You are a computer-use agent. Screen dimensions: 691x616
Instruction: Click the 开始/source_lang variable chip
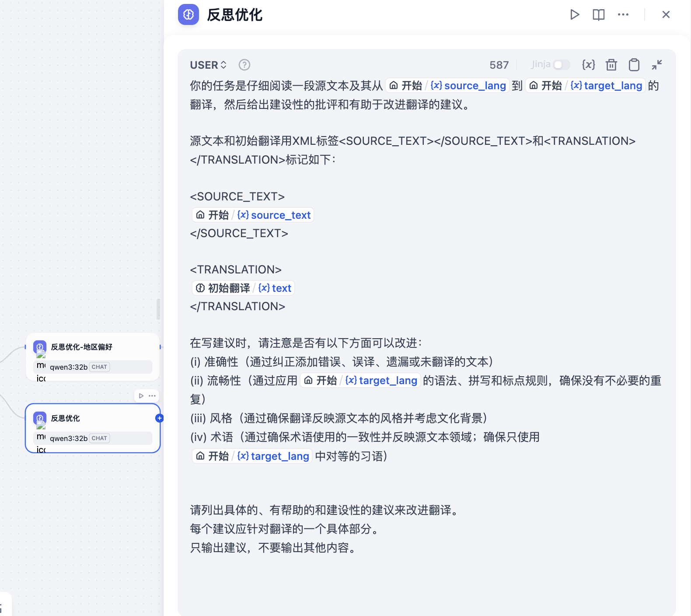[447, 85]
